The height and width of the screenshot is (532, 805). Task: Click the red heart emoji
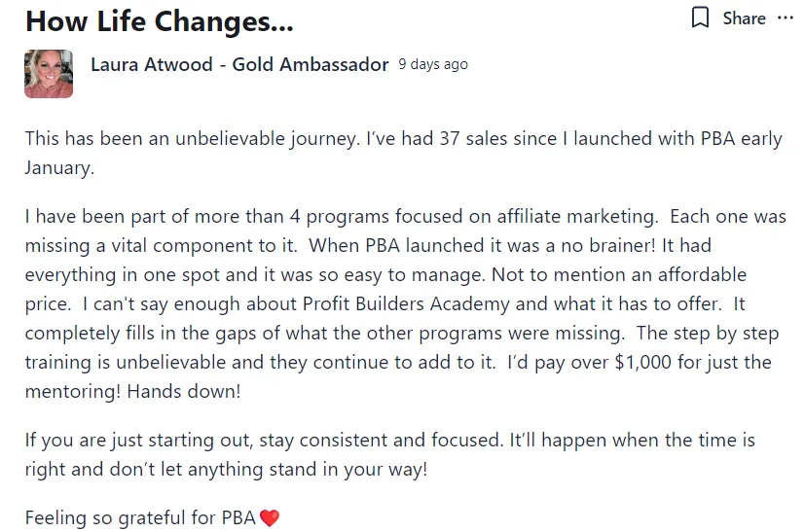[x=270, y=518]
